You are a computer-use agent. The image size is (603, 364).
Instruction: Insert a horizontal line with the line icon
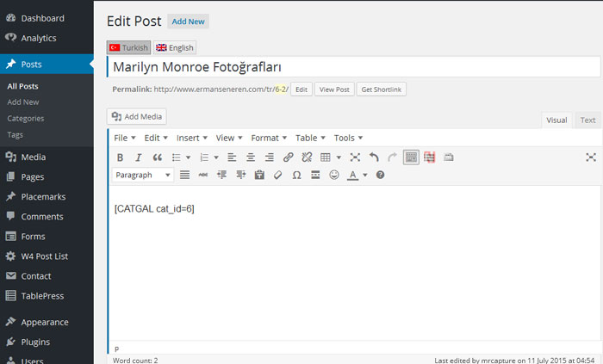(x=315, y=175)
